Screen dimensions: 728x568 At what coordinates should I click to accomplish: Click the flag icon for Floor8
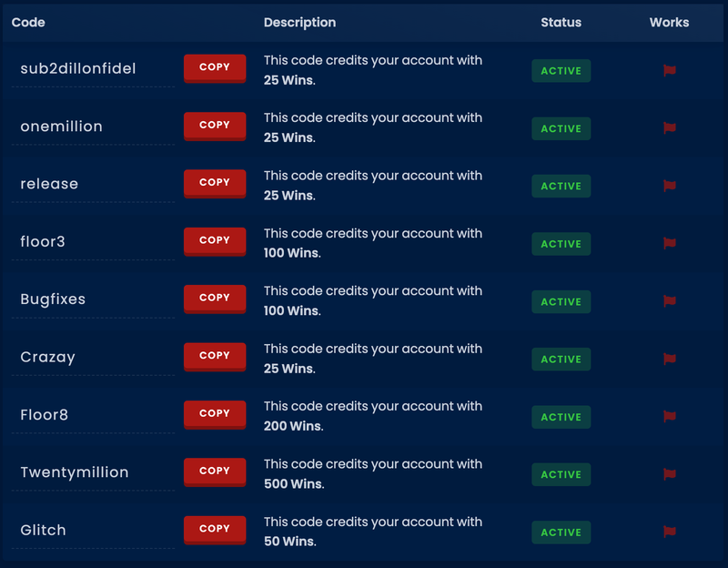pos(670,417)
